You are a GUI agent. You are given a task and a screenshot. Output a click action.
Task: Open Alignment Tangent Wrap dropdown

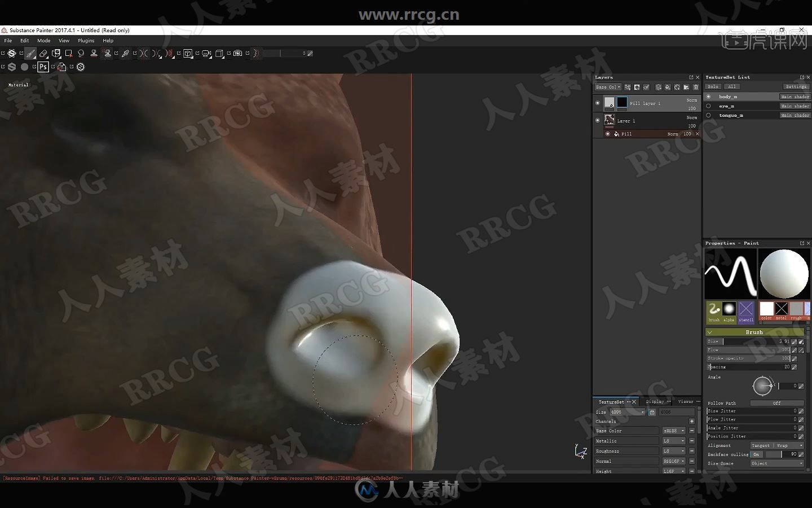pyautogui.click(x=777, y=445)
